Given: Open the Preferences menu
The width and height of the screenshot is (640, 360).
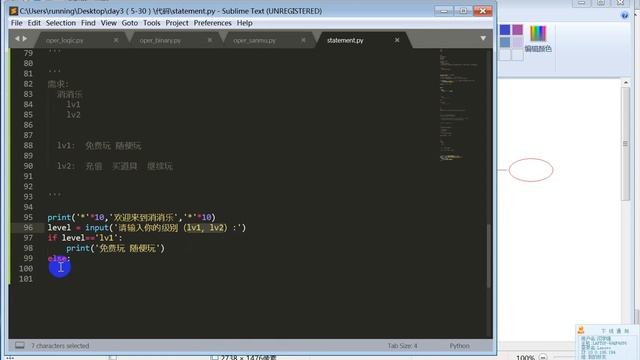Looking at the screenshot, I should pyautogui.click(x=212, y=23).
